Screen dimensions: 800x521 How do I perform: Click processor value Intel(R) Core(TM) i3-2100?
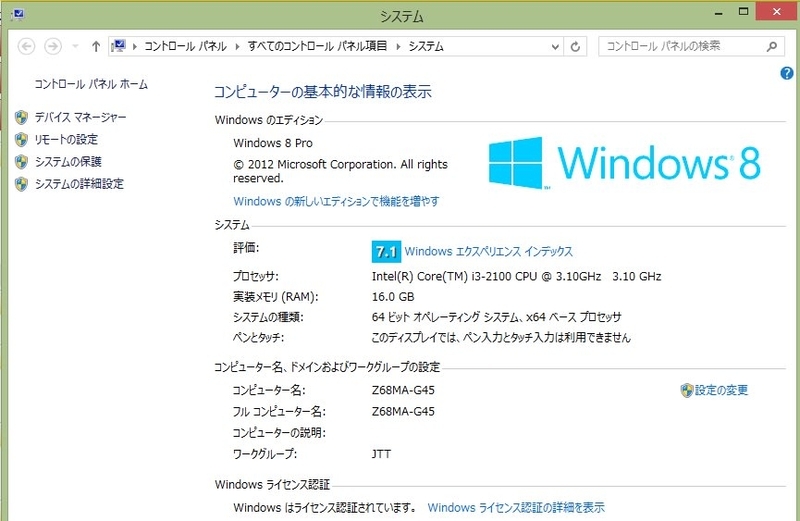tap(516, 277)
